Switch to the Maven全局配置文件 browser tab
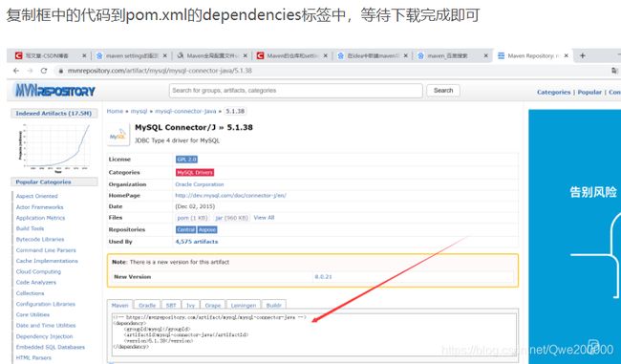Viewport: 621px width, 364px height. 211,55
